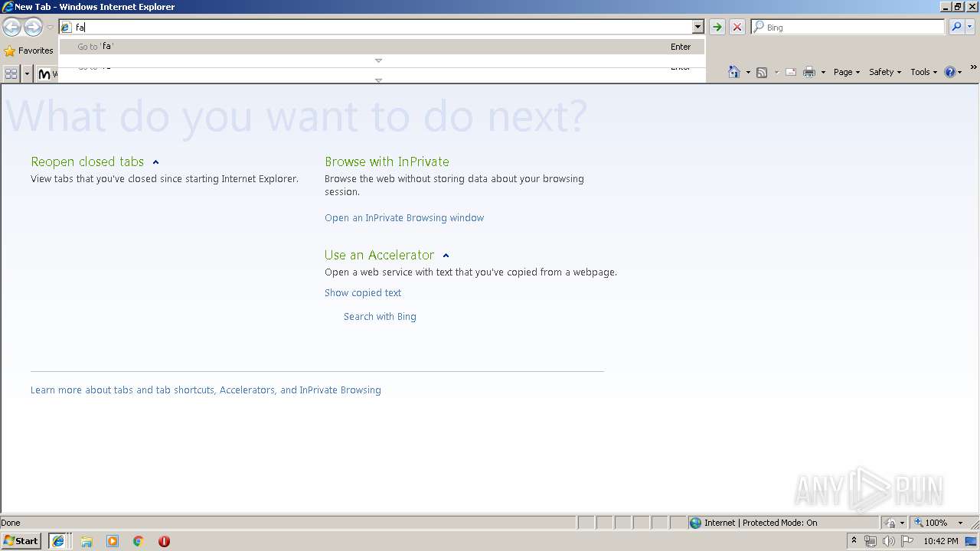Click the 10:42 PM clock
This screenshot has height=551, width=980.
coord(941,541)
